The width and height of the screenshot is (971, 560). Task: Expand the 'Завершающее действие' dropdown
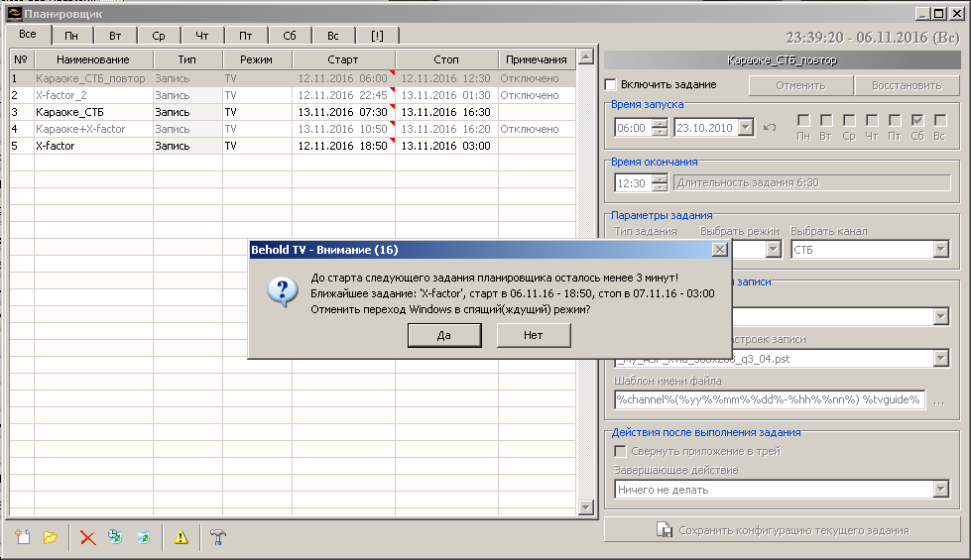coord(941,490)
